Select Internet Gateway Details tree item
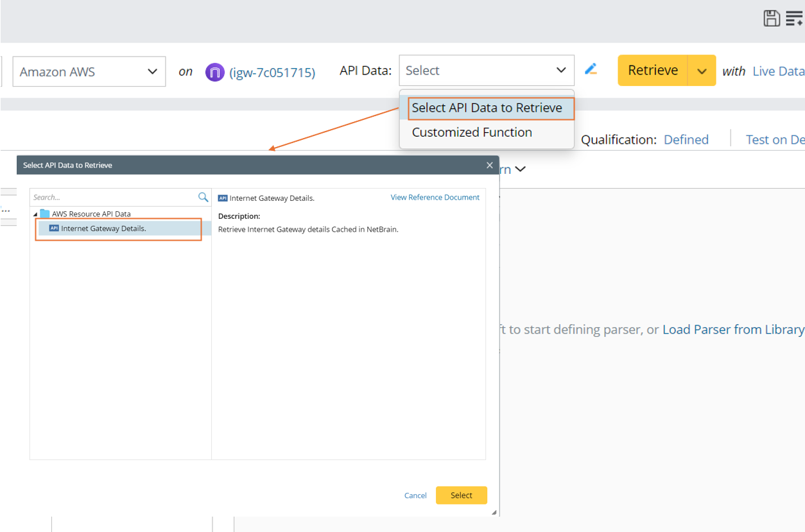 (x=103, y=228)
